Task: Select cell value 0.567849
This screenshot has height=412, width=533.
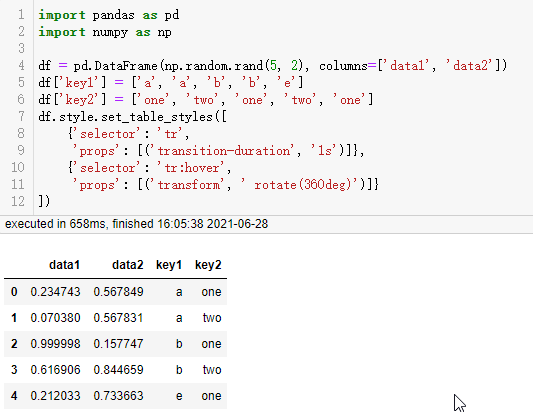Action: pos(118,292)
